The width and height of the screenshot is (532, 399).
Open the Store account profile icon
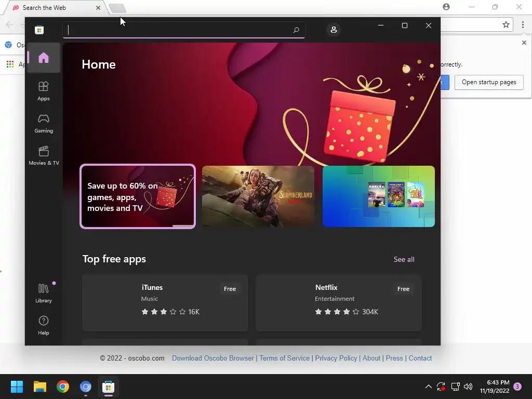(334, 30)
